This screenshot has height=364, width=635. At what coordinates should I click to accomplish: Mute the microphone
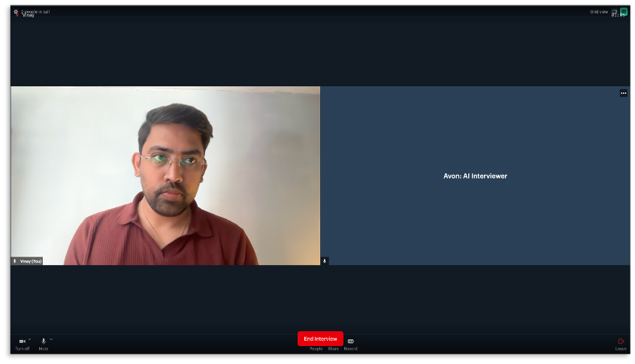44,341
